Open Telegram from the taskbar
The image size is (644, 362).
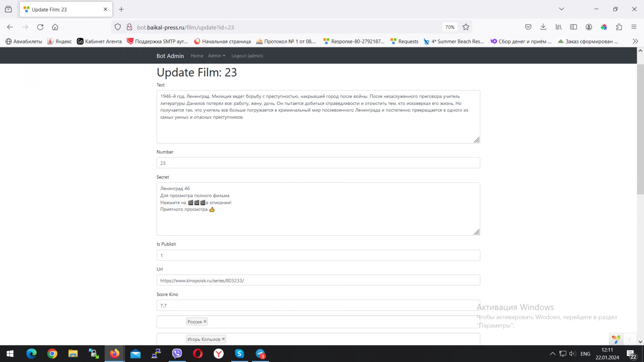(x=260, y=354)
